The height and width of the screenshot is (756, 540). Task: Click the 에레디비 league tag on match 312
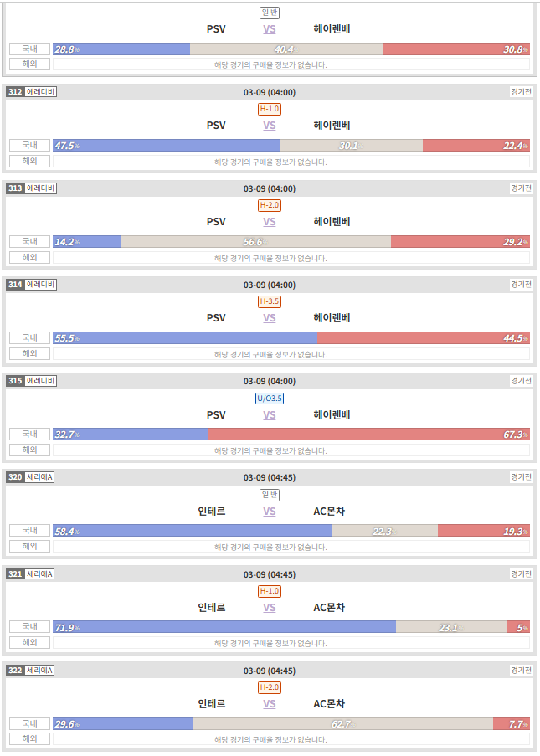point(41,91)
